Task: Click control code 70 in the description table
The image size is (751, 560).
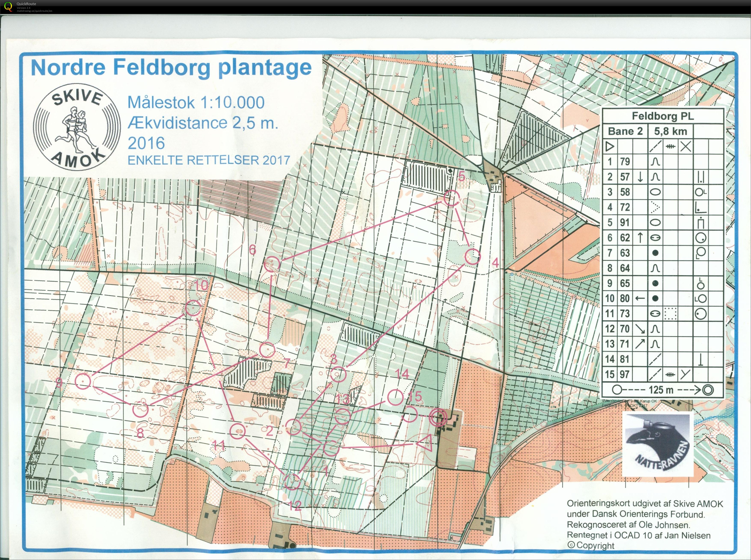Action: point(625,329)
